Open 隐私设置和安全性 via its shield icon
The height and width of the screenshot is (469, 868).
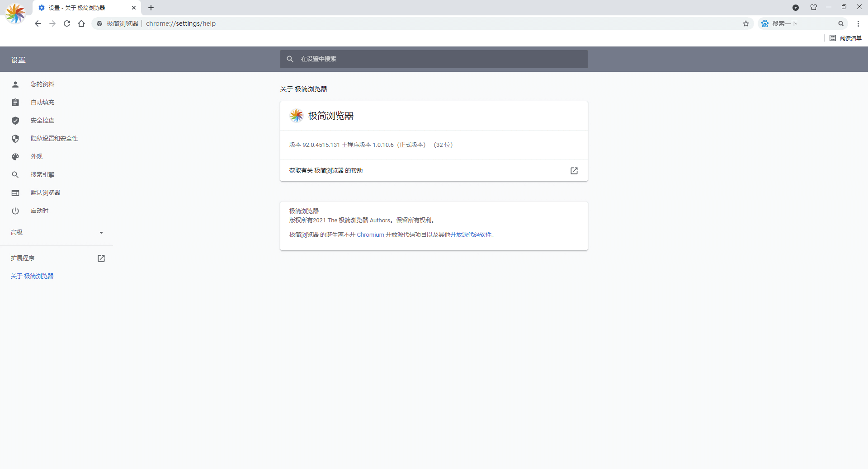coord(15,138)
